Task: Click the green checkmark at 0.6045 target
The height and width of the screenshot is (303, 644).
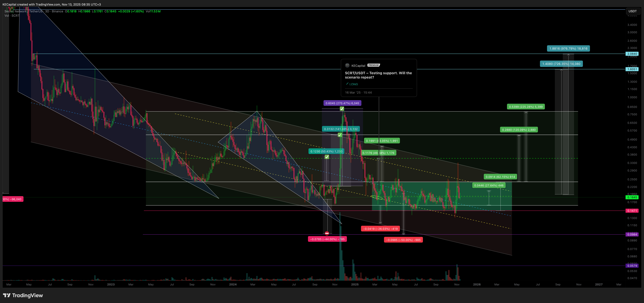Action: (x=342, y=109)
